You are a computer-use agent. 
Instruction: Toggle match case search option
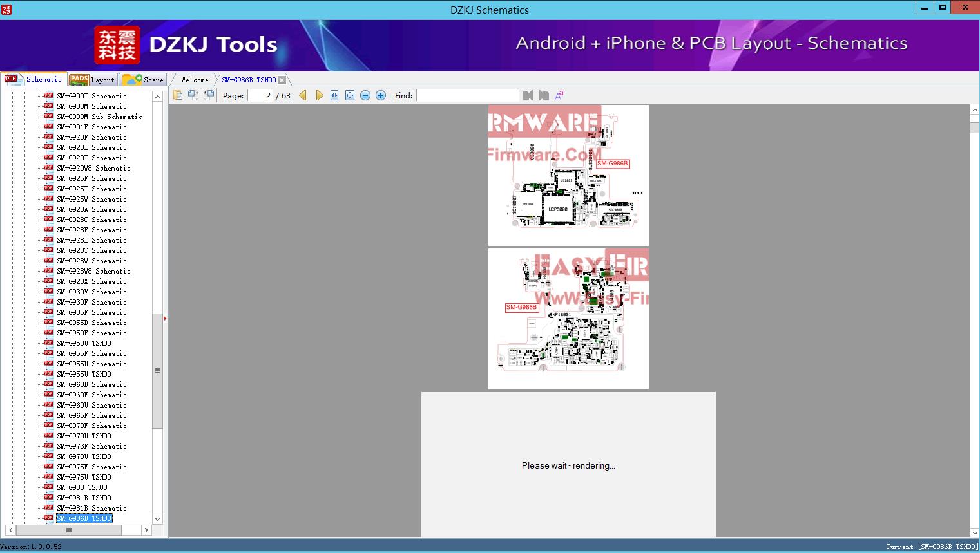pyautogui.click(x=559, y=95)
